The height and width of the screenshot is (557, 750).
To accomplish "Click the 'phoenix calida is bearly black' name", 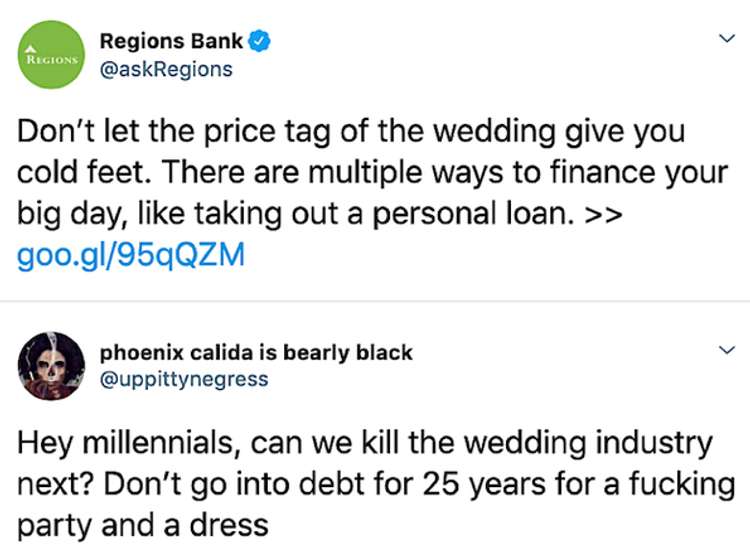I will pyautogui.click(x=256, y=353).
